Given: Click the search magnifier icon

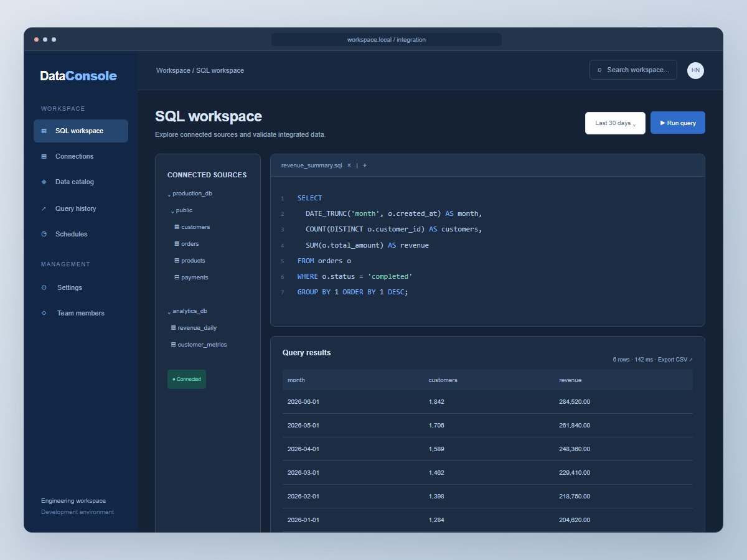Looking at the screenshot, I should tap(599, 70).
